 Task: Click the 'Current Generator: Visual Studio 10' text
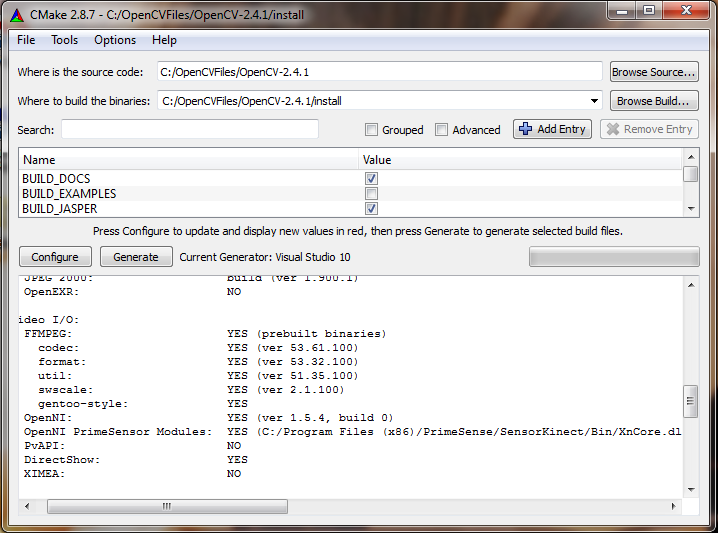coord(265,257)
